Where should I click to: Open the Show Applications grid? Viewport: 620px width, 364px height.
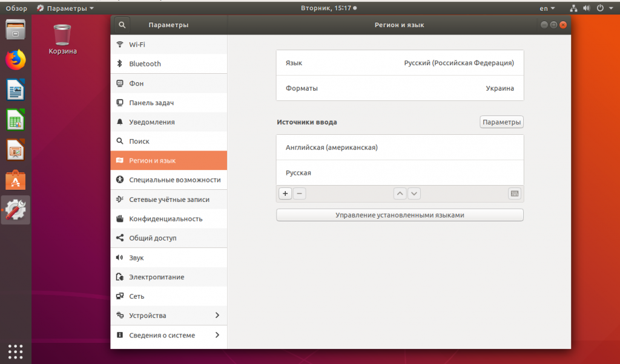(16, 351)
